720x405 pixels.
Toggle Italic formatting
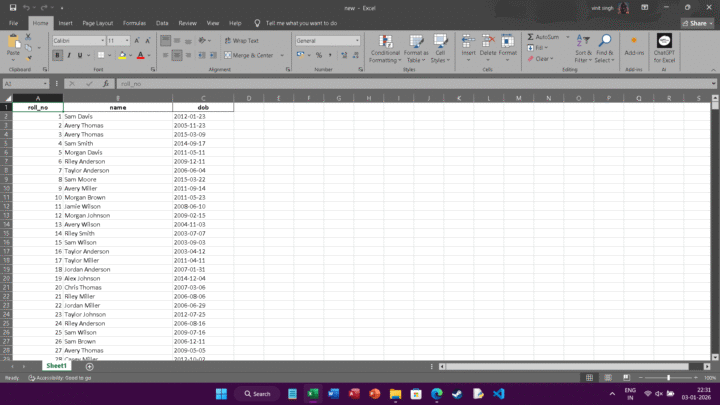point(69,56)
